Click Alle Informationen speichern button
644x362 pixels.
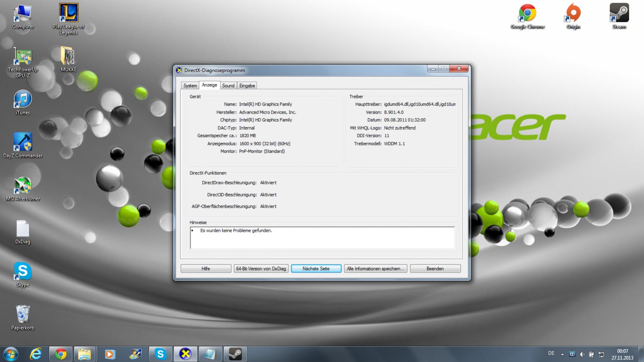(375, 269)
